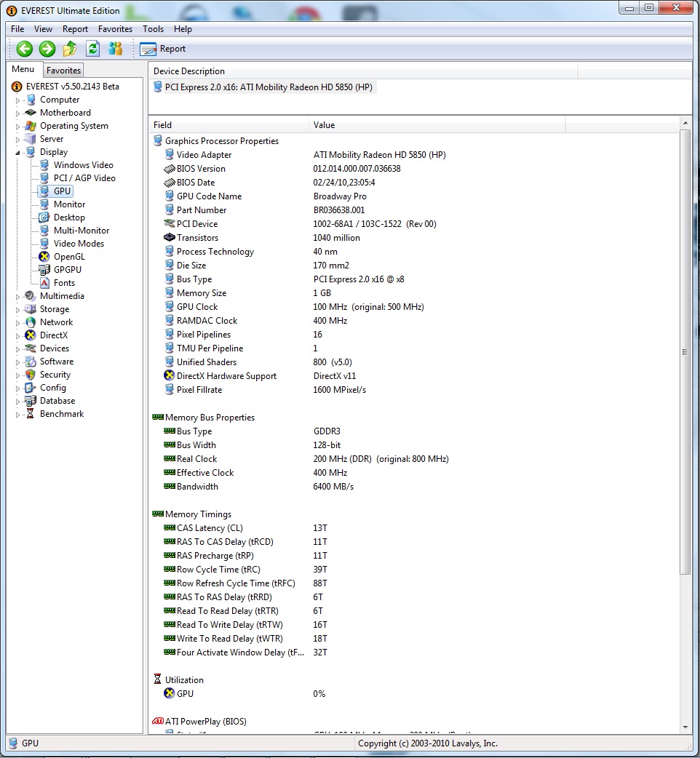Switch to the Menu tab
The height and width of the screenshot is (758, 700).
point(23,69)
